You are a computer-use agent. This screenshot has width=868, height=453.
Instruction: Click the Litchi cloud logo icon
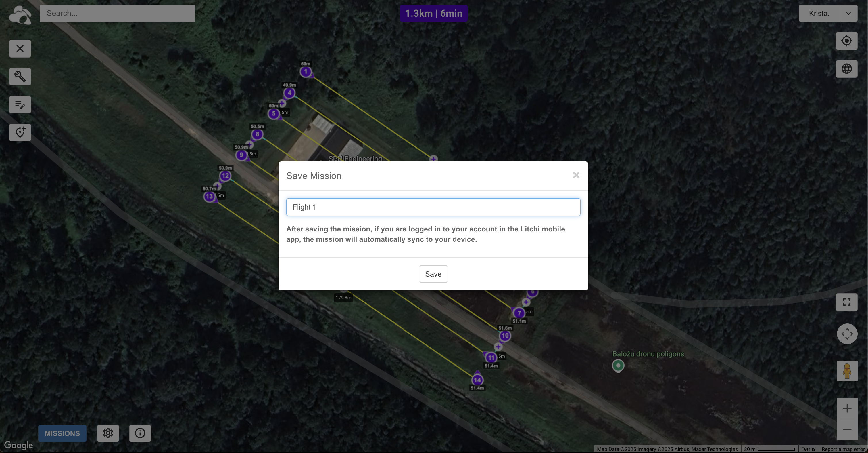point(20,15)
